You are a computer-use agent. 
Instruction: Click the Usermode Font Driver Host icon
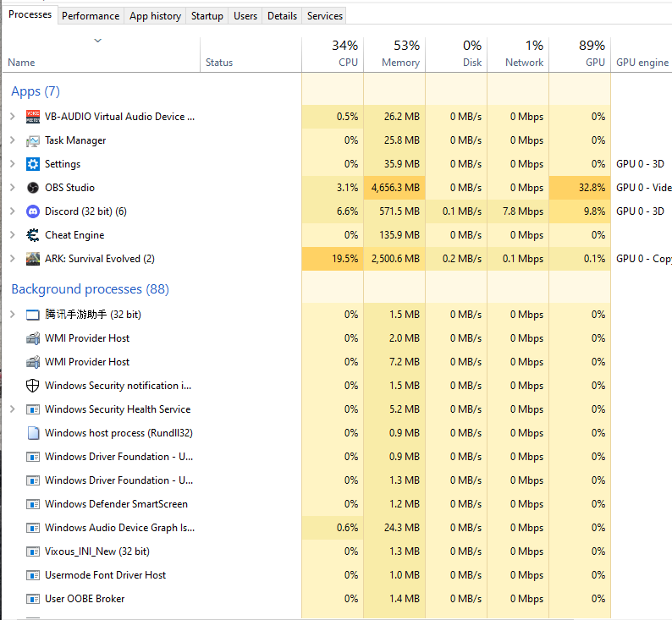(32, 575)
